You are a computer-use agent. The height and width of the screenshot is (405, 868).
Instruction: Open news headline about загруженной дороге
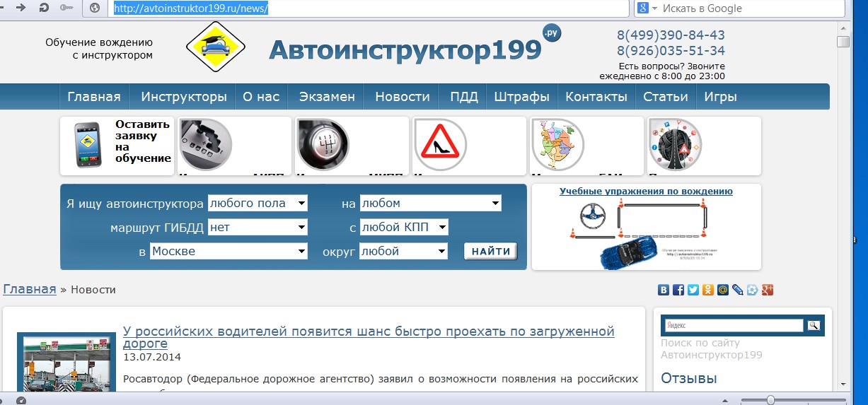[x=369, y=337]
